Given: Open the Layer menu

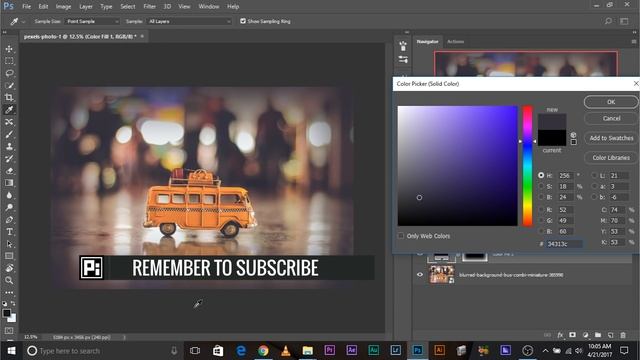Looking at the screenshot, I should click(x=86, y=7).
